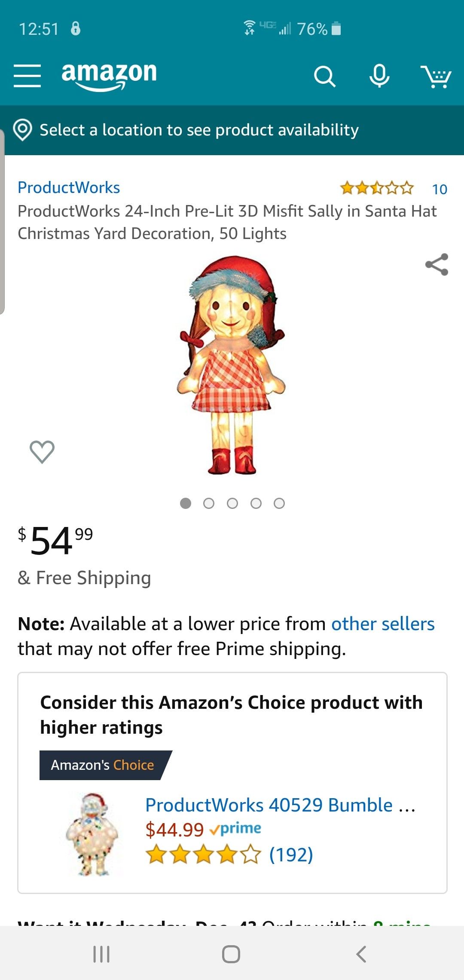Screen dimensions: 464x980
Task: Open the shopping cart
Action: (x=436, y=77)
